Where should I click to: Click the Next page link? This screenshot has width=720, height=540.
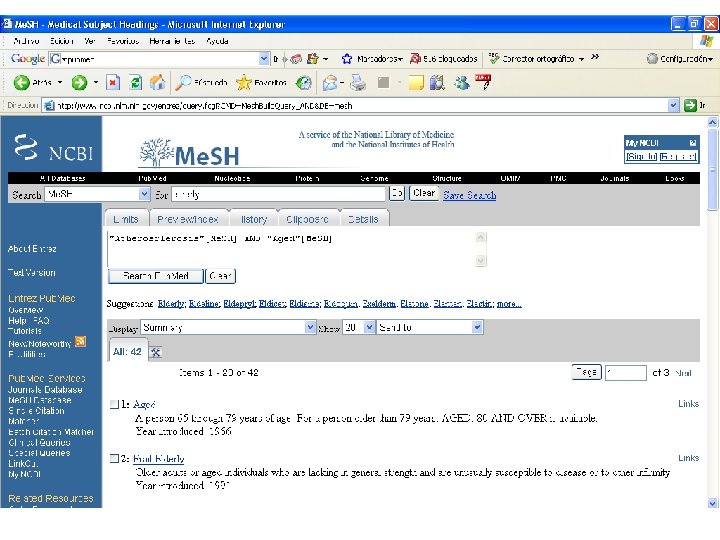click(x=684, y=373)
